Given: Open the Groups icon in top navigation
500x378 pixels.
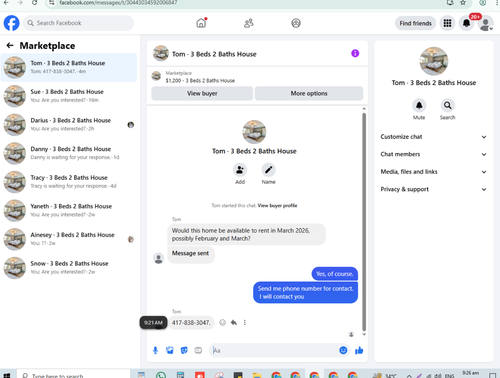Looking at the screenshot, I should 296,23.
